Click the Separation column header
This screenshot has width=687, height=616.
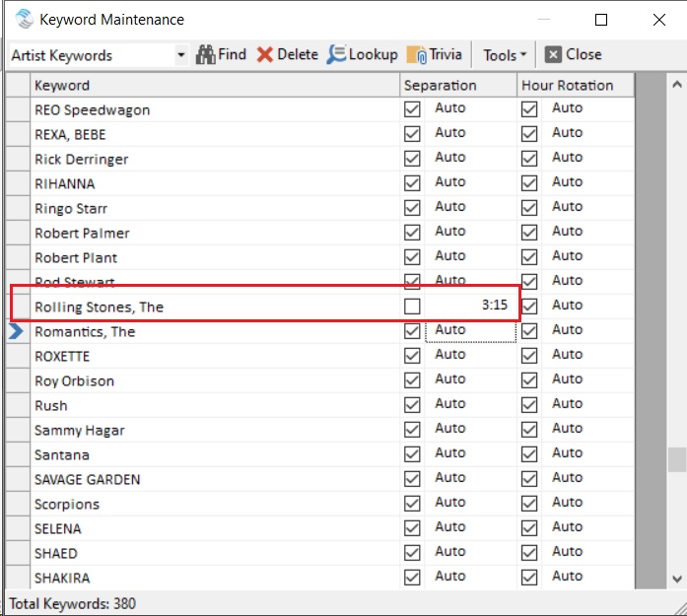click(x=458, y=85)
